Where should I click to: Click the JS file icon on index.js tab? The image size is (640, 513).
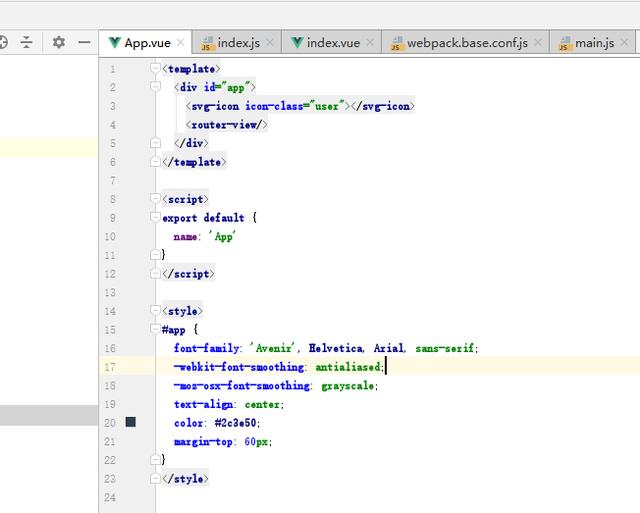tap(207, 43)
